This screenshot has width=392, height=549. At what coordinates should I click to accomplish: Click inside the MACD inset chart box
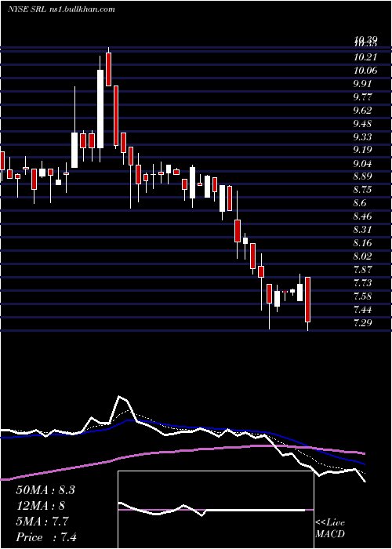pos(216,510)
